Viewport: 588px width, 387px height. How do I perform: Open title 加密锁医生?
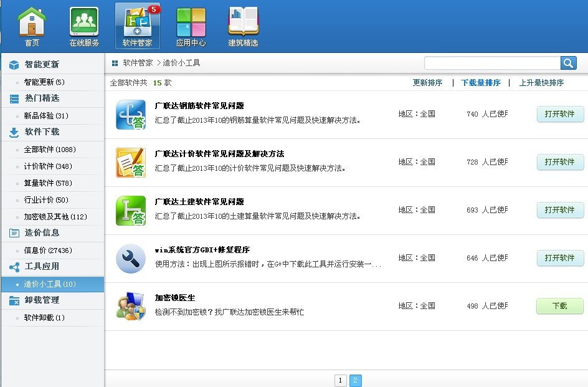point(175,298)
